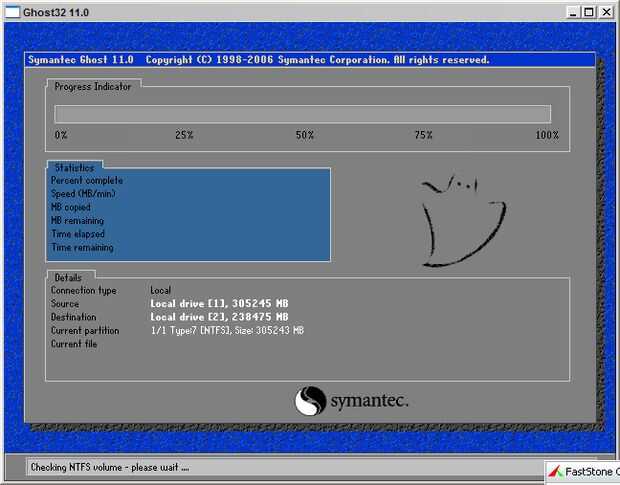Click the Speed (MB/min) row
620x485 pixels.
point(83,194)
